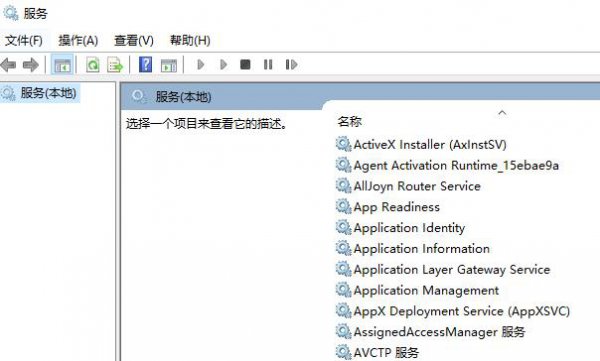Click gear icon of Application Identity row

coord(343,227)
